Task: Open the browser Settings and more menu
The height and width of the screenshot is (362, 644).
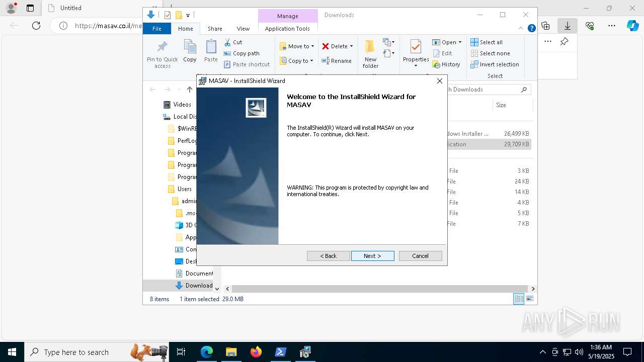Action: [612, 26]
